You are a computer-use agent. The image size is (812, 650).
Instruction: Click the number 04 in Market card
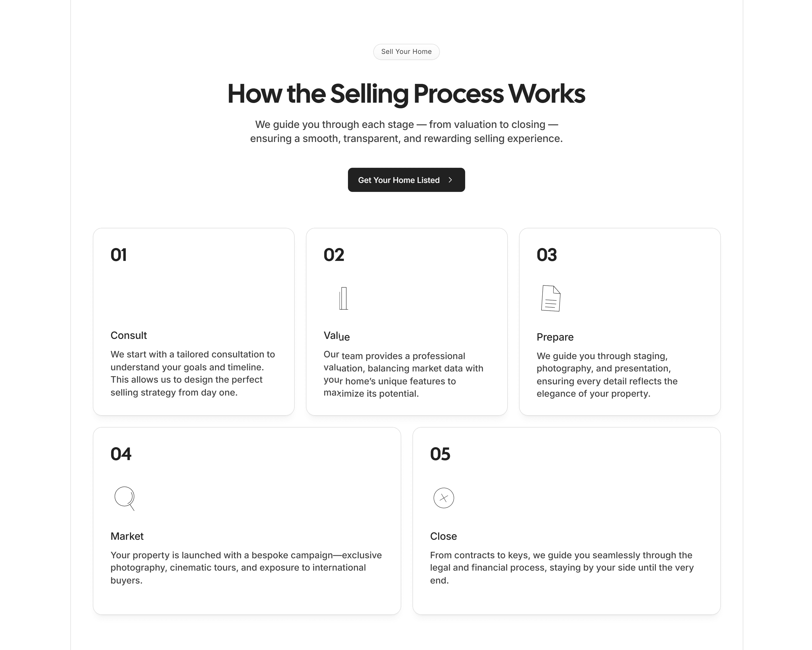coord(121,454)
